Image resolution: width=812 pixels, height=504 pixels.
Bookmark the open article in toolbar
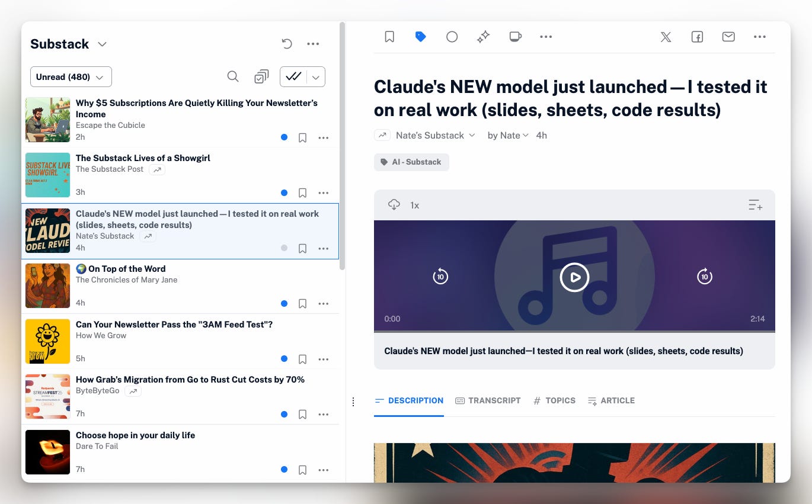point(389,37)
